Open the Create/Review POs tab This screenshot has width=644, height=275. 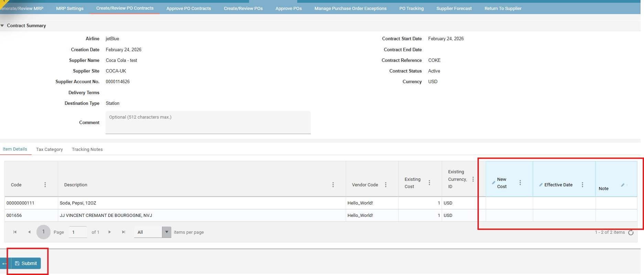tap(243, 8)
